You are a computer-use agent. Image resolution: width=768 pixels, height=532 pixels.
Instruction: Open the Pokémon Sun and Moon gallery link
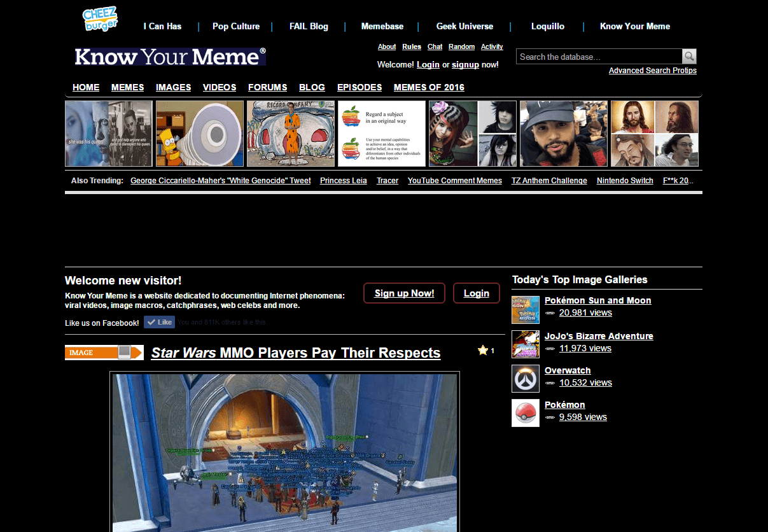[598, 300]
